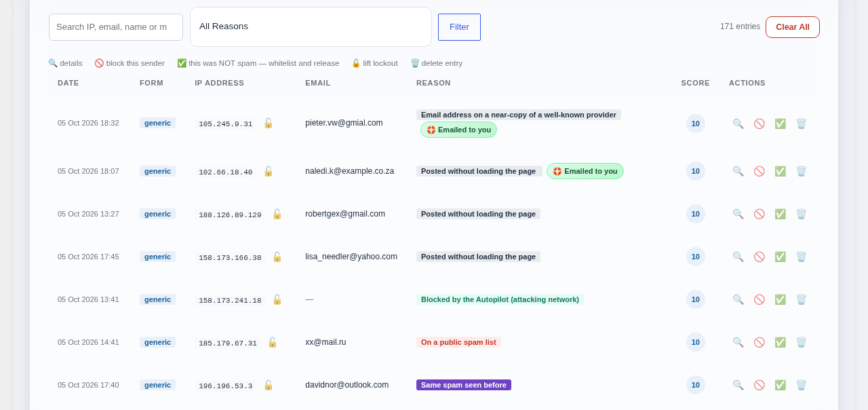Select the generic form tag for pieter.vw@gmial.com
This screenshot has height=410, width=868.
(x=157, y=123)
